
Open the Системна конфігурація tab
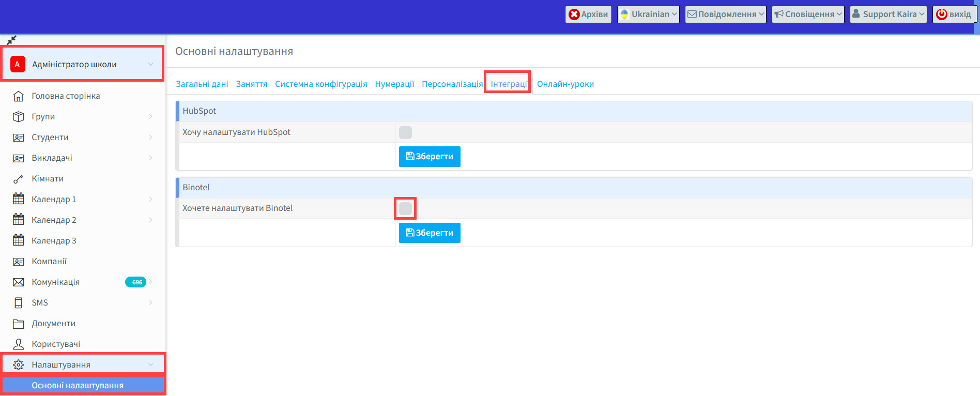[x=321, y=84]
